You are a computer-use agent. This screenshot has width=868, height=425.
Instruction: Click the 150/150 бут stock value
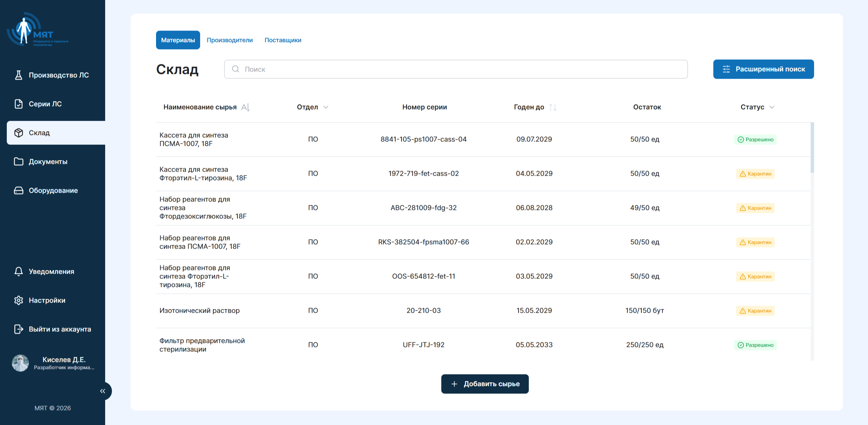645,310
